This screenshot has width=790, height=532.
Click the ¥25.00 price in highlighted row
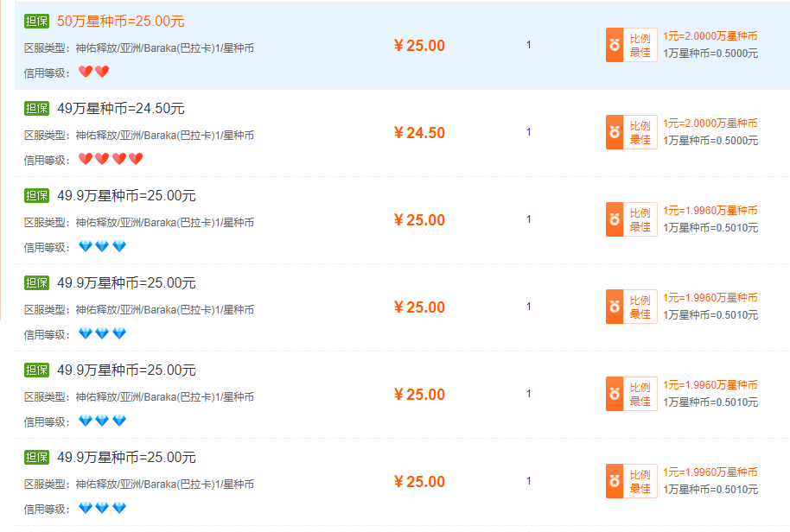[419, 46]
